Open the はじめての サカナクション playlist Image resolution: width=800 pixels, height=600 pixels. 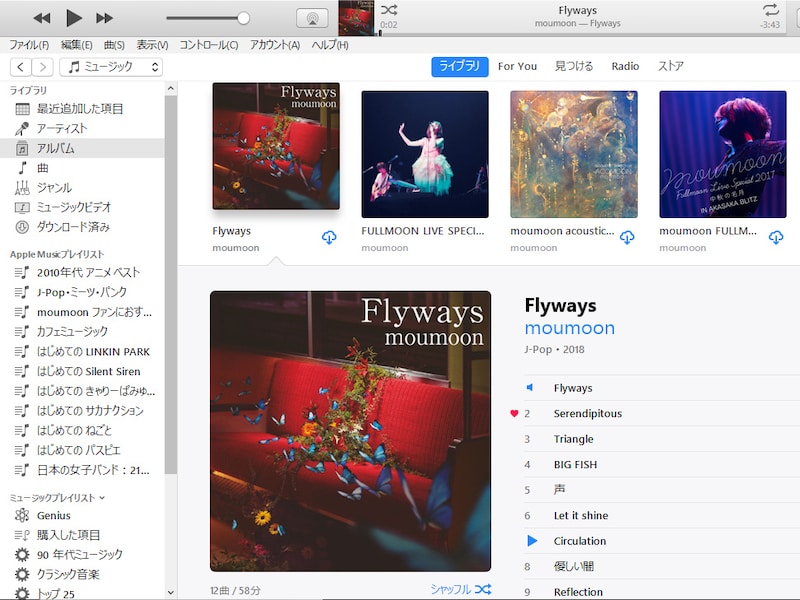[82, 411]
